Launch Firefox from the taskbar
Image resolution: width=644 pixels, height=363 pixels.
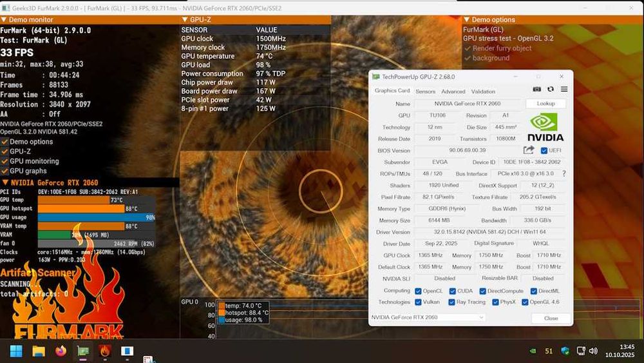tap(61, 351)
